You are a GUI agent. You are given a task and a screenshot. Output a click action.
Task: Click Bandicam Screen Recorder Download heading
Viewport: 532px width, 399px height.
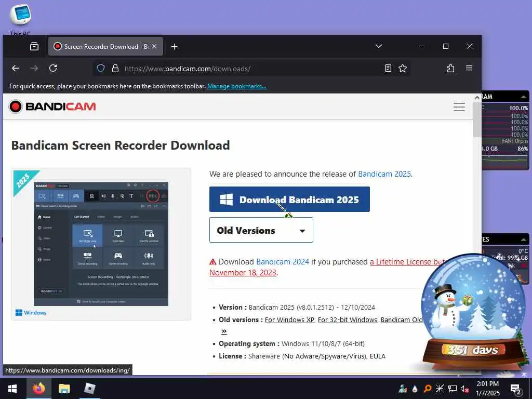tap(121, 145)
